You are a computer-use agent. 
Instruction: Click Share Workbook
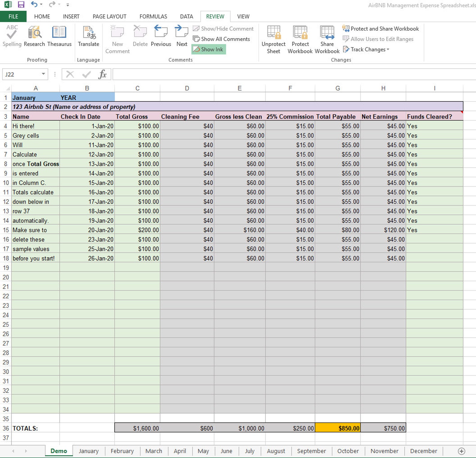(327, 39)
